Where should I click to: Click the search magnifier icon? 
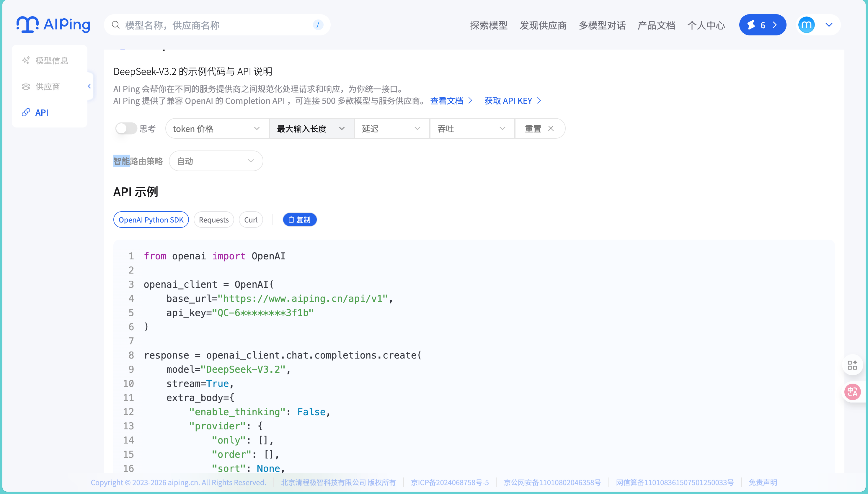[x=116, y=25]
